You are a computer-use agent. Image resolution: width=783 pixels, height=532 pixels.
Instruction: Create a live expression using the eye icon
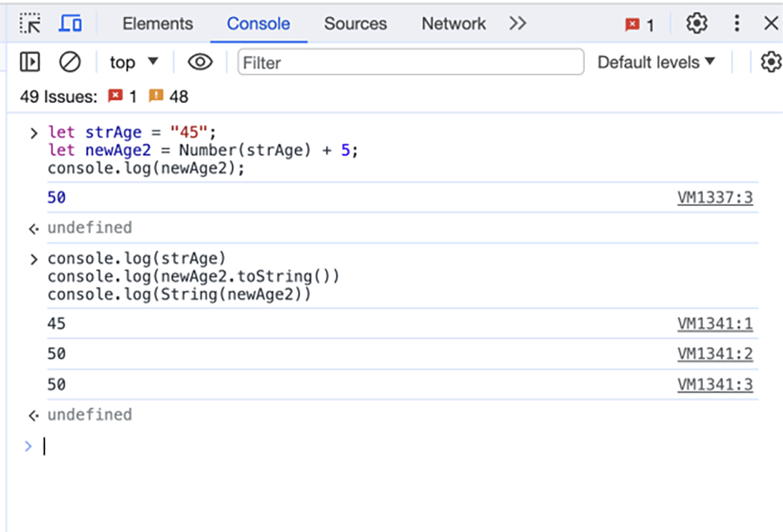pyautogui.click(x=199, y=62)
